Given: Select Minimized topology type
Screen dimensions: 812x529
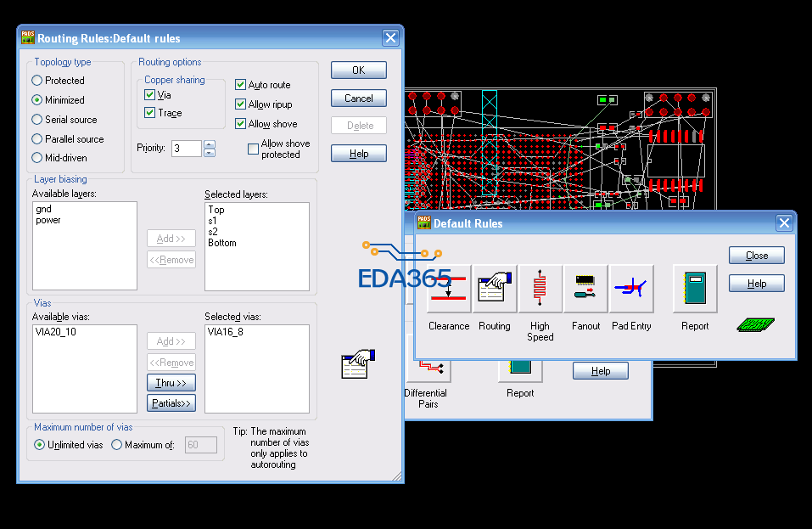Looking at the screenshot, I should point(36,100).
